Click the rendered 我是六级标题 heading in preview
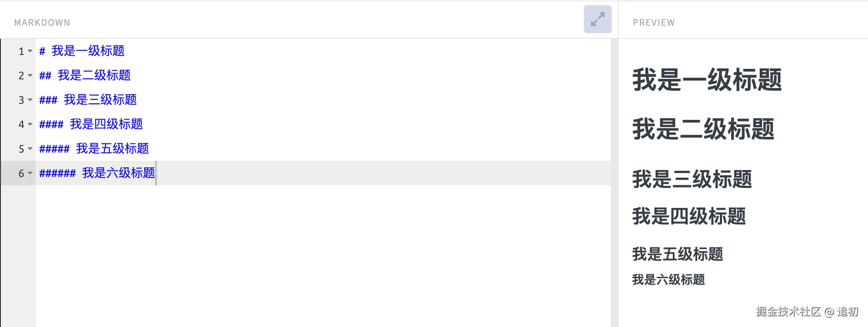 (668, 279)
